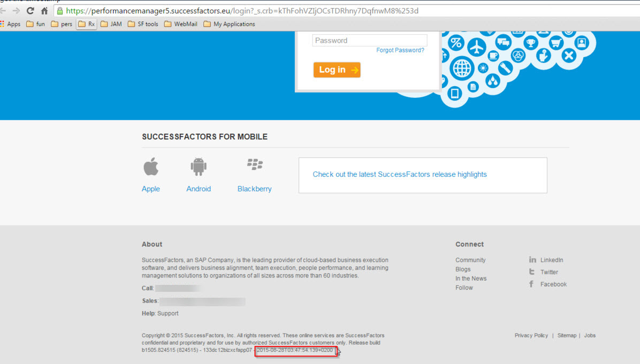Open the Blogs link under Connect
The width and height of the screenshot is (640, 364).
tap(463, 269)
